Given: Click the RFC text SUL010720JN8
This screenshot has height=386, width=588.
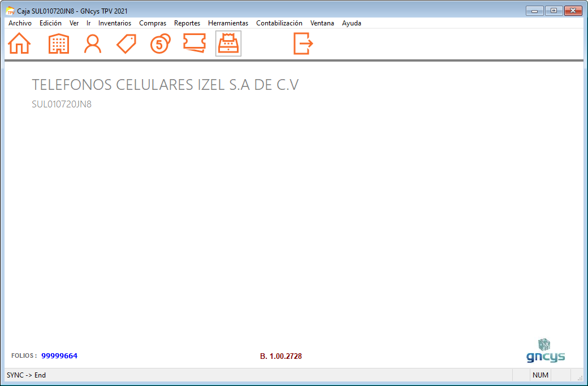Looking at the screenshot, I should coord(62,104).
